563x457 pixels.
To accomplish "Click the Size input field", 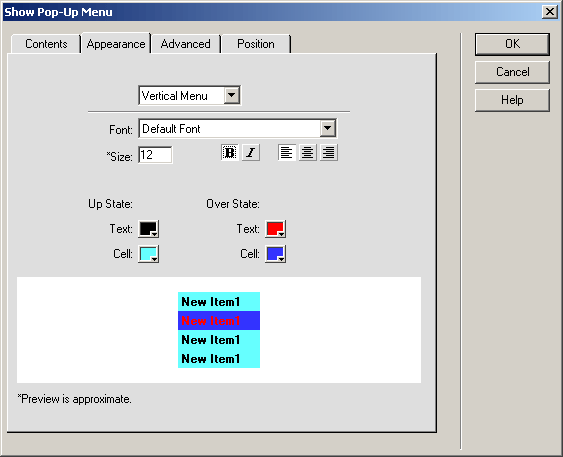I will pos(155,155).
